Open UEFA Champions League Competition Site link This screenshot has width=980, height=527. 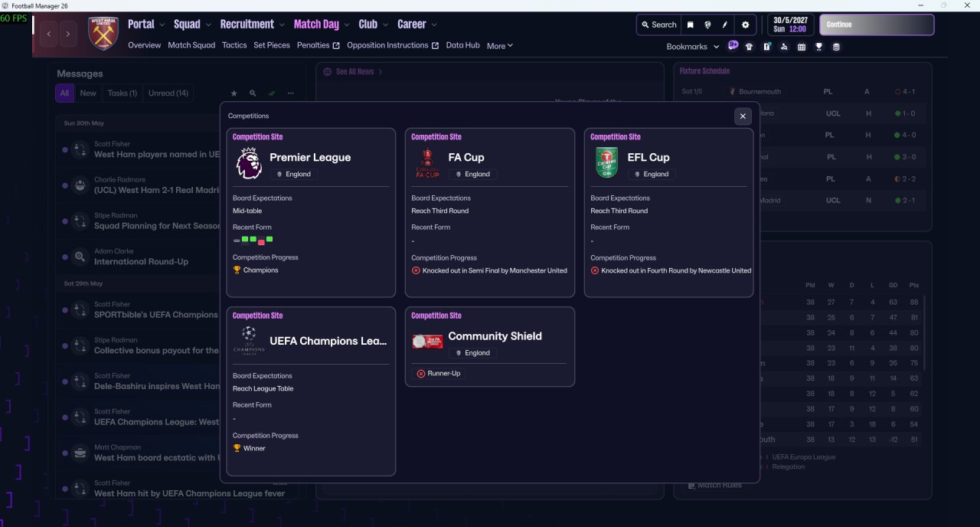click(x=258, y=316)
